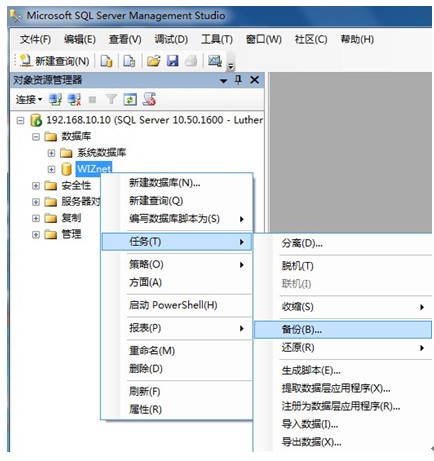The image size is (434, 461).
Task: Select 备份(B)... to back up database
Action: coord(343,330)
